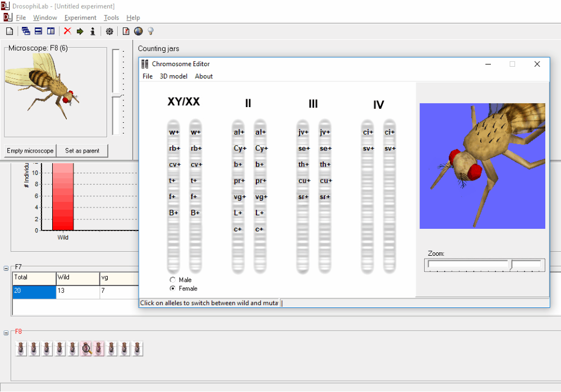
Task: Open the help document icon with question mark
Action: click(126, 31)
